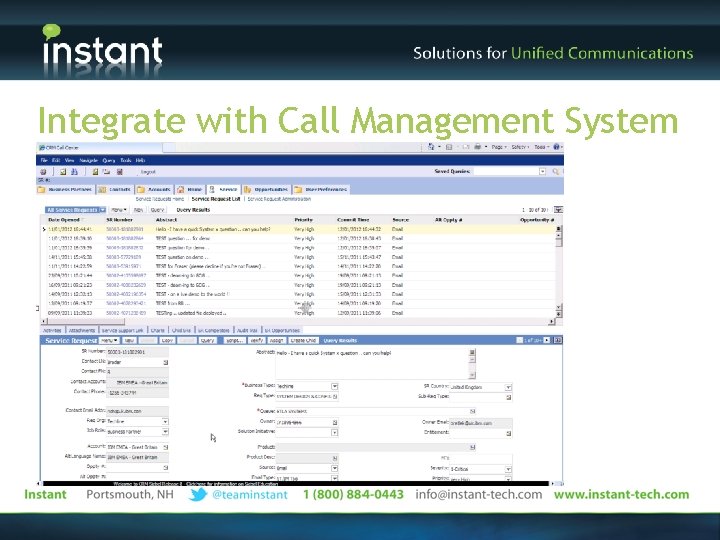Select the Accounts screen tab
Screen dimensions: 720x540
click(x=154, y=189)
